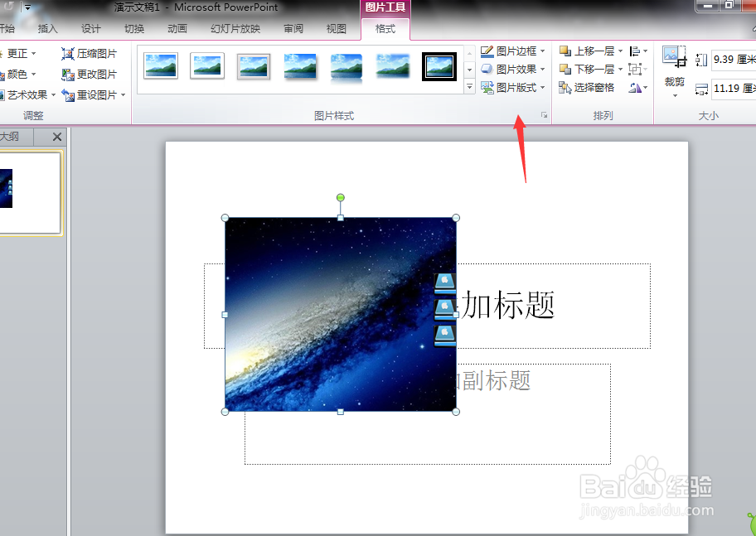The height and width of the screenshot is (536, 756).
Task: Select the 压缩图片 (Compress Pictures) icon
Action: pyautogui.click(x=67, y=54)
